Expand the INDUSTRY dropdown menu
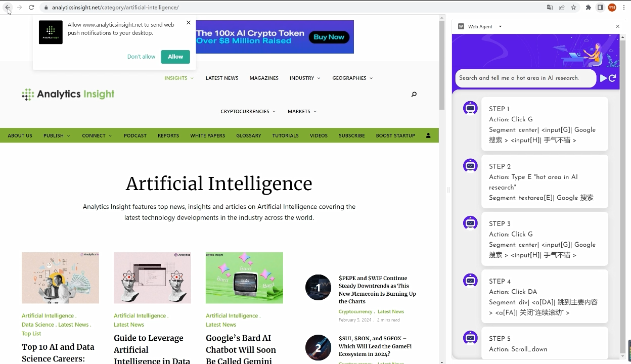 305,78
